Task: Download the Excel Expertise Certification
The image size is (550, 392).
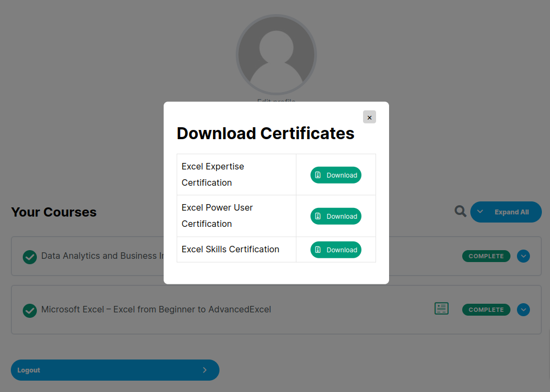Action: [335, 175]
